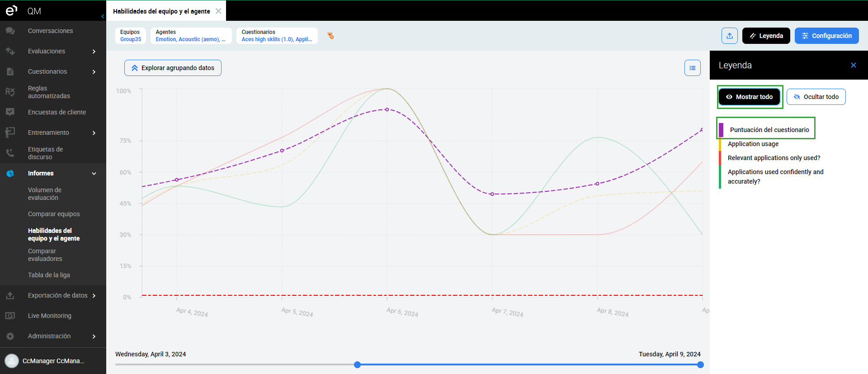Click the Apr 7 purple data point
Viewport: 868px width, 374px height.
coord(492,194)
